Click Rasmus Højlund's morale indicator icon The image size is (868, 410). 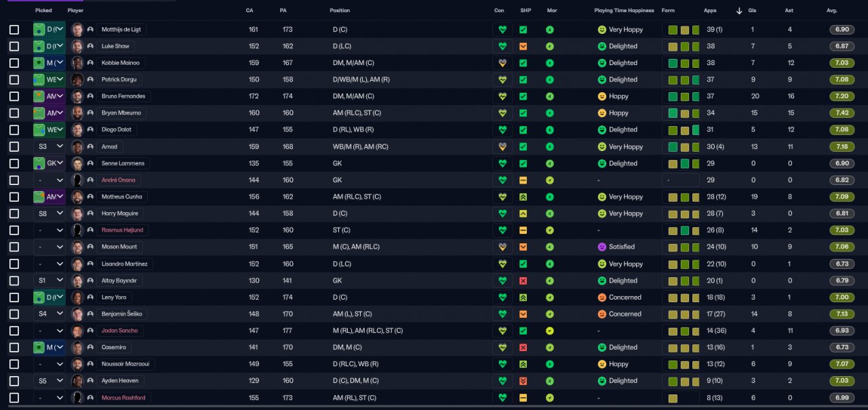pyautogui.click(x=550, y=230)
